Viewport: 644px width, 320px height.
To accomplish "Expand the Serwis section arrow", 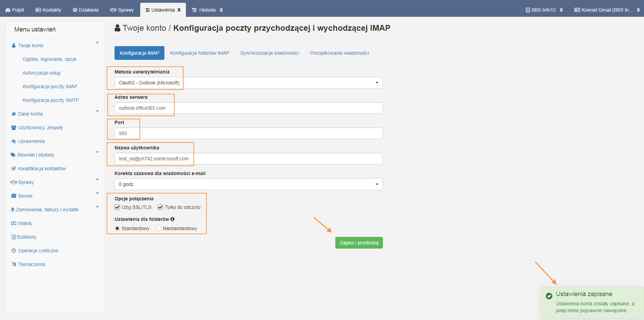I will [x=97, y=194].
